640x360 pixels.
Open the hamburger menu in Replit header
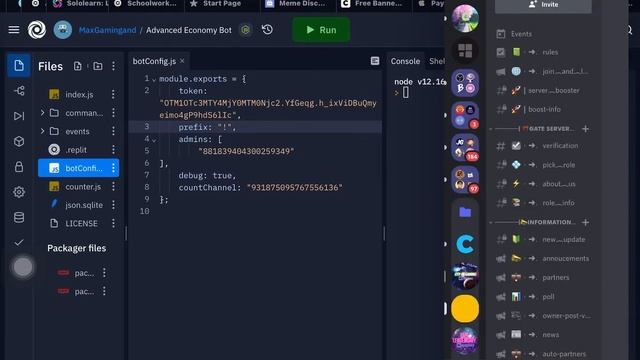pyautogui.click(x=14, y=30)
